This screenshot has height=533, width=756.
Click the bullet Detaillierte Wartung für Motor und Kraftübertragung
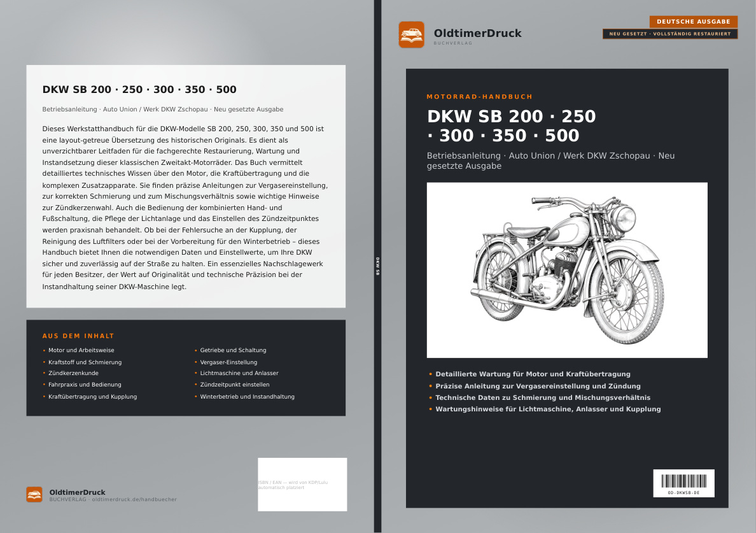click(533, 374)
